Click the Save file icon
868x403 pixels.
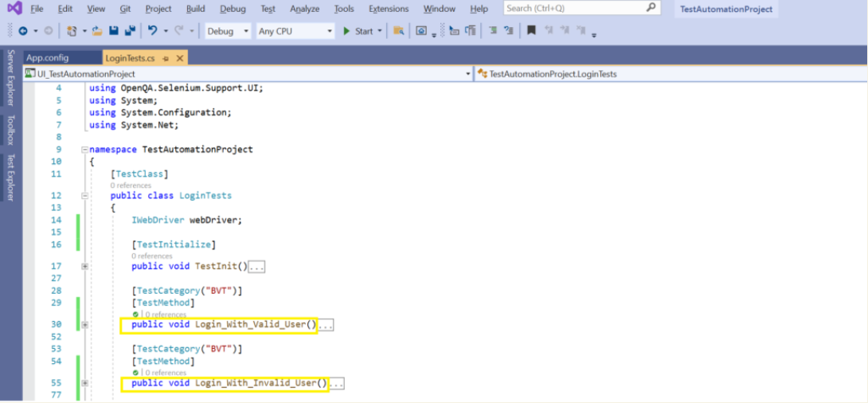114,31
